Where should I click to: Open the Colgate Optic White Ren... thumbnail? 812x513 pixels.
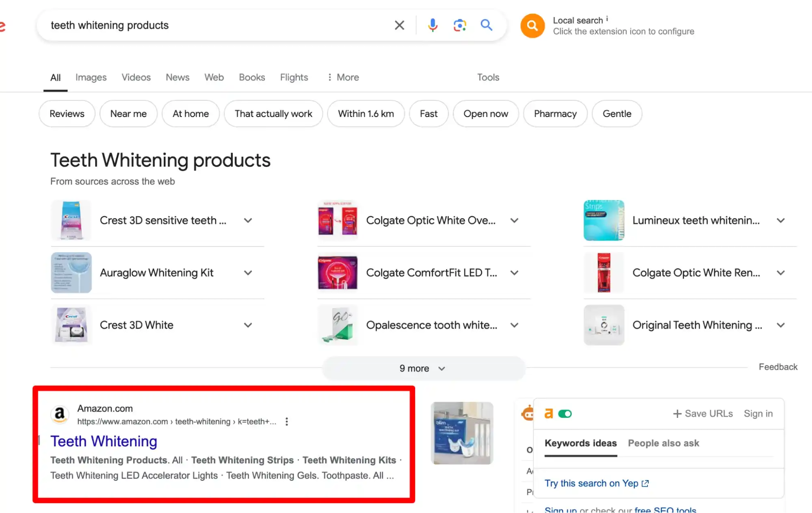pos(604,273)
